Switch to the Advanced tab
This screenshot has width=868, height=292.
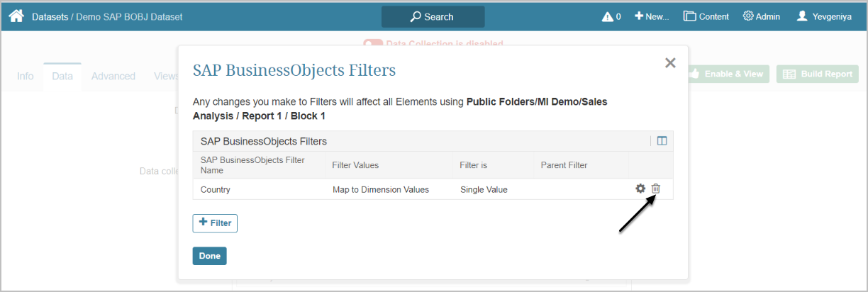point(113,76)
